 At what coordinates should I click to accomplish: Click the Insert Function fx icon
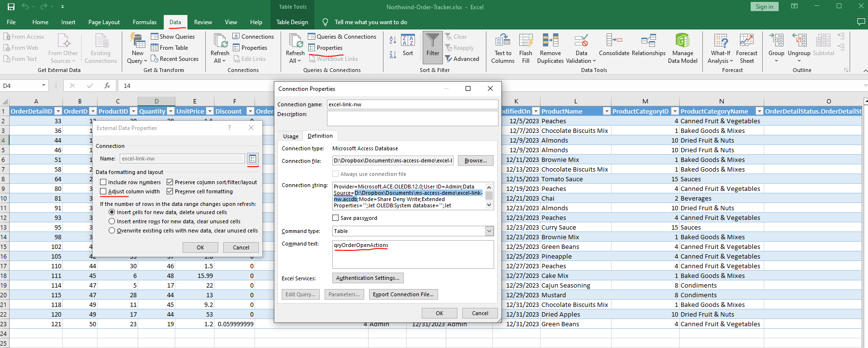pyautogui.click(x=107, y=86)
